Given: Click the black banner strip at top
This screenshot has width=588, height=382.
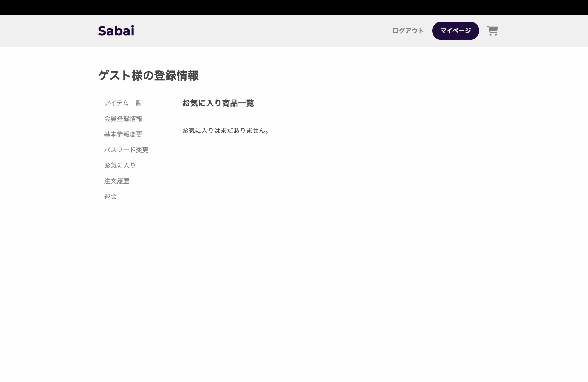Looking at the screenshot, I should pos(294,7).
